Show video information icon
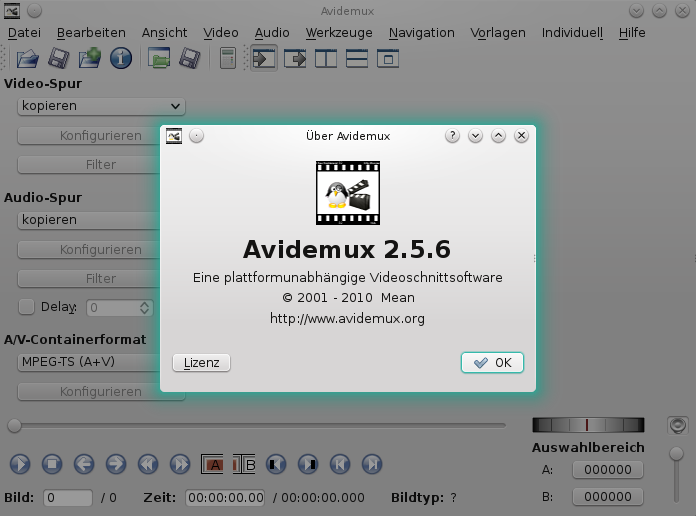This screenshot has width=696, height=516. (x=121, y=59)
